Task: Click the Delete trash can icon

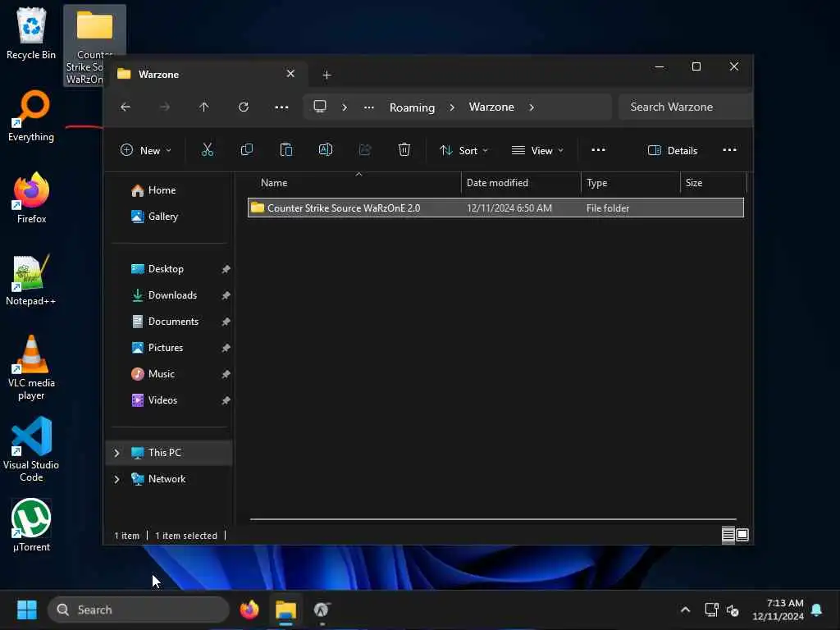Action: [x=404, y=150]
